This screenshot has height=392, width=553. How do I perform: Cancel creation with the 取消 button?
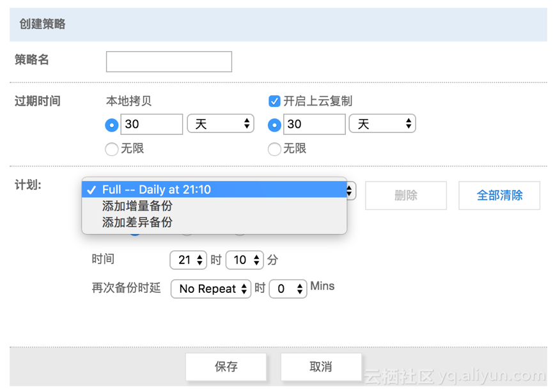point(320,366)
